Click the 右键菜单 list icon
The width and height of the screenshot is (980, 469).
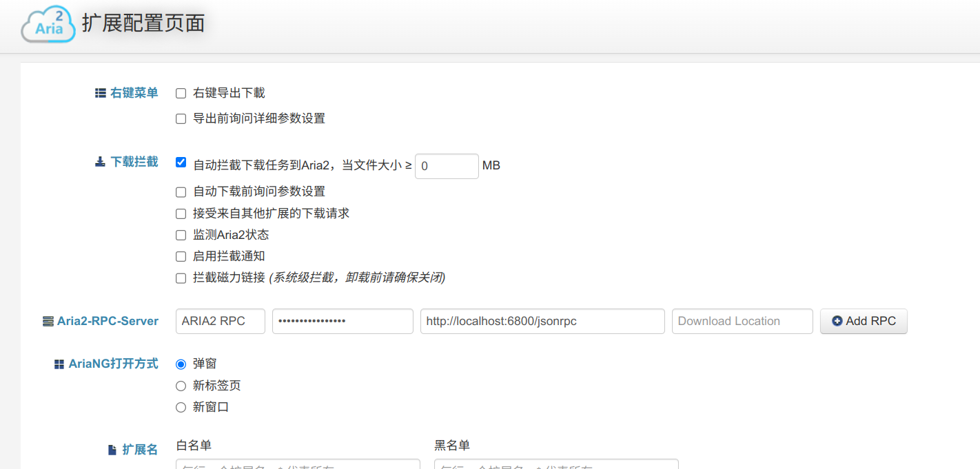(100, 93)
